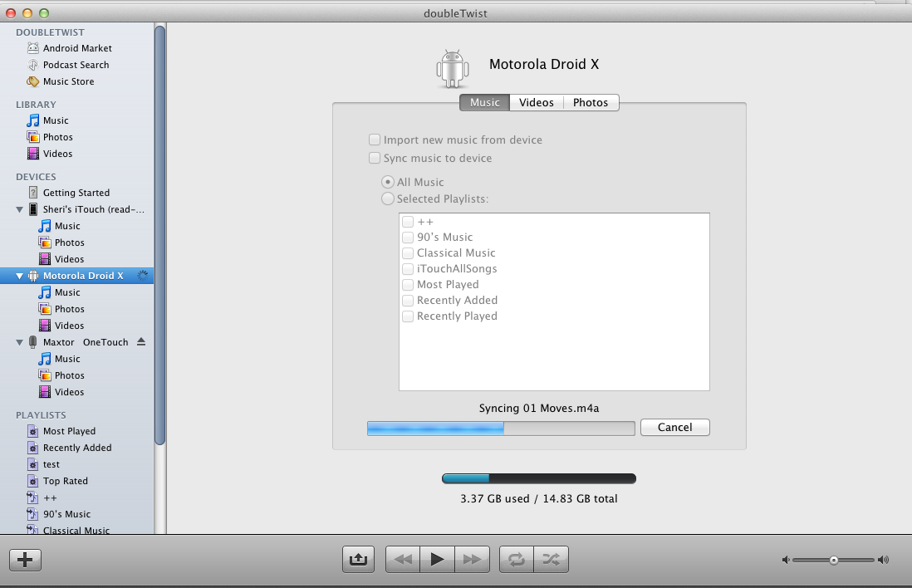Collapse the Maxtor OneTouch tree
Screen dimensions: 912x588
click(19, 342)
